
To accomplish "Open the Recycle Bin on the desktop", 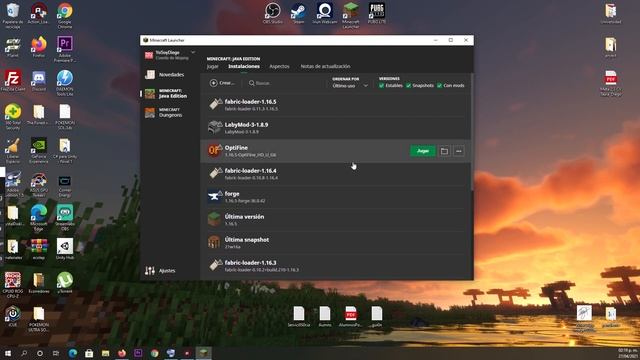I will [x=13, y=16].
